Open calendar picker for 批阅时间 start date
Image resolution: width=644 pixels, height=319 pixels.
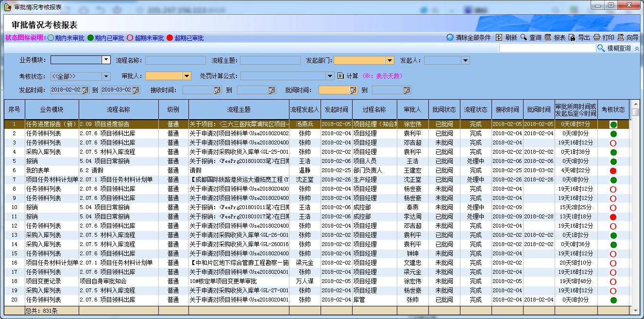click(353, 90)
